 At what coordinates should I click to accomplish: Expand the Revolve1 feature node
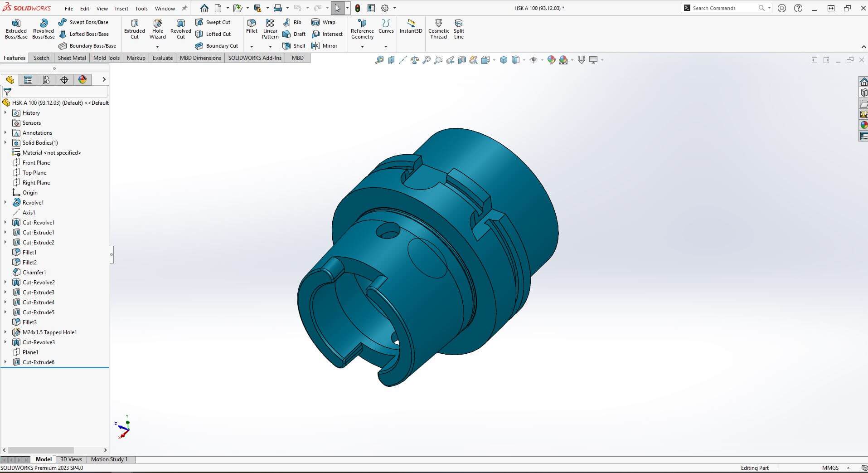[5, 203]
